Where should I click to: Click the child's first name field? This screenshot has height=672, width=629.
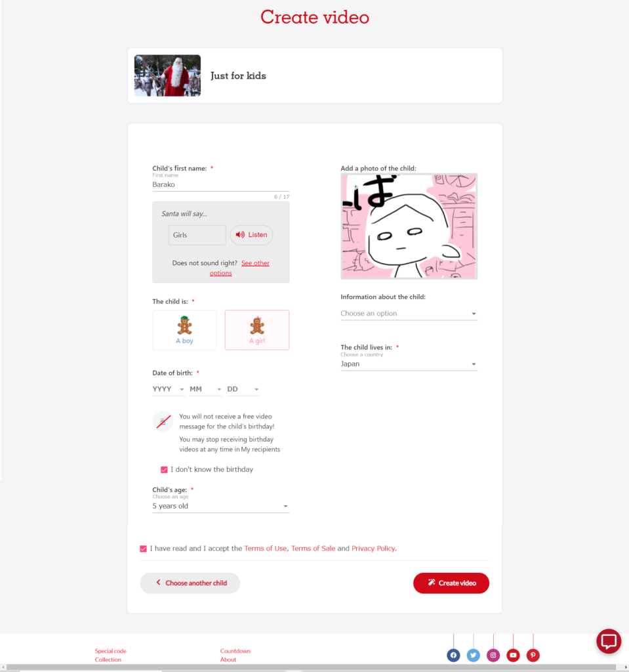(x=220, y=184)
